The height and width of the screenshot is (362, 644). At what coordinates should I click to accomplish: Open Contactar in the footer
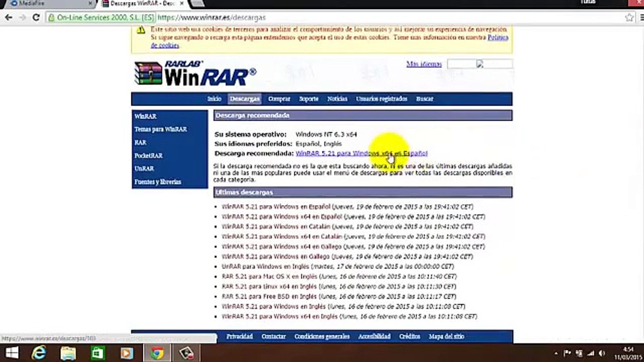click(274, 337)
